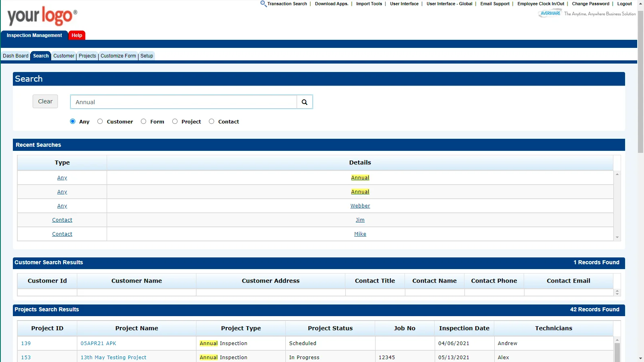The width and height of the screenshot is (644, 362).
Task: Select the Any radio button
Action: click(73, 121)
